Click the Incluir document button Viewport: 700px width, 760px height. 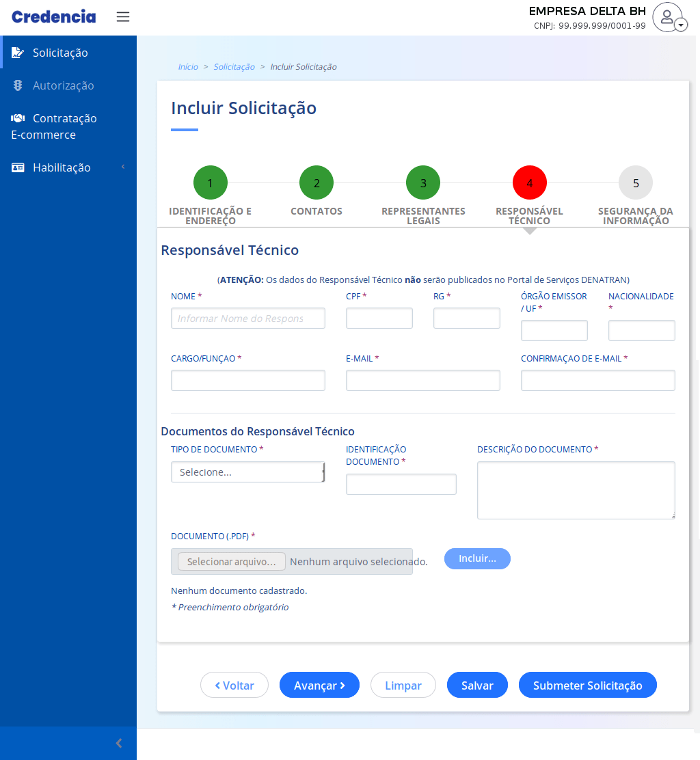477,558
